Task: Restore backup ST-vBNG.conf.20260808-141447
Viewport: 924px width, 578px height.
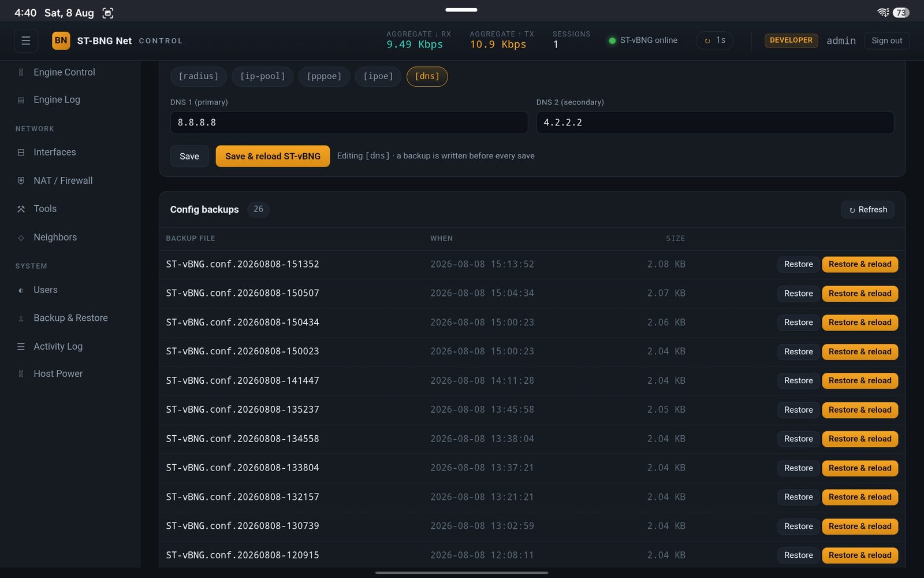Action: 798,381
